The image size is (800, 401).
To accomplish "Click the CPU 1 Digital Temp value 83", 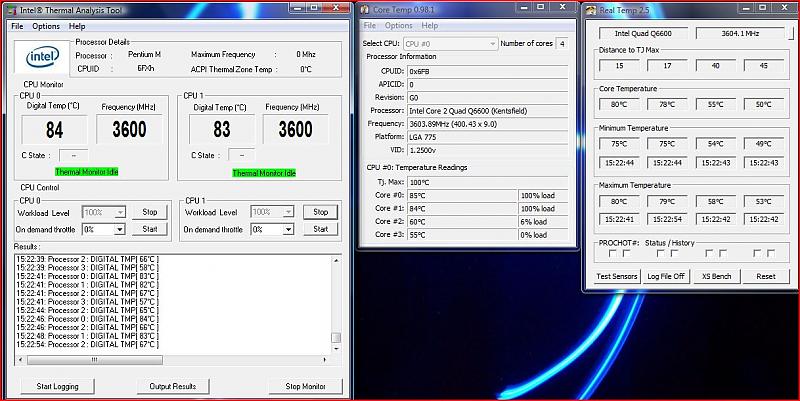I will click(x=222, y=130).
